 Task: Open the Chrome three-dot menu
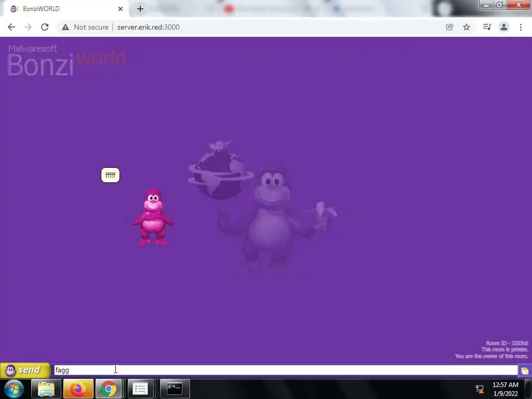tap(521, 27)
